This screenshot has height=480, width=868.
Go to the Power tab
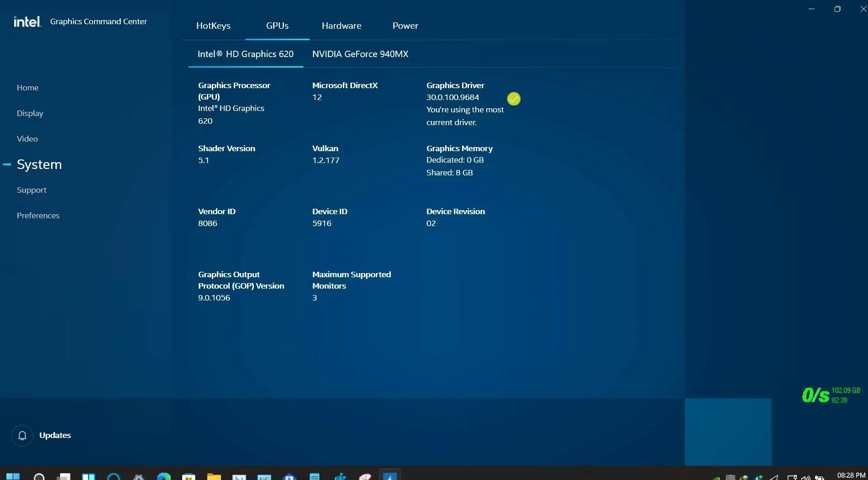pyautogui.click(x=405, y=26)
